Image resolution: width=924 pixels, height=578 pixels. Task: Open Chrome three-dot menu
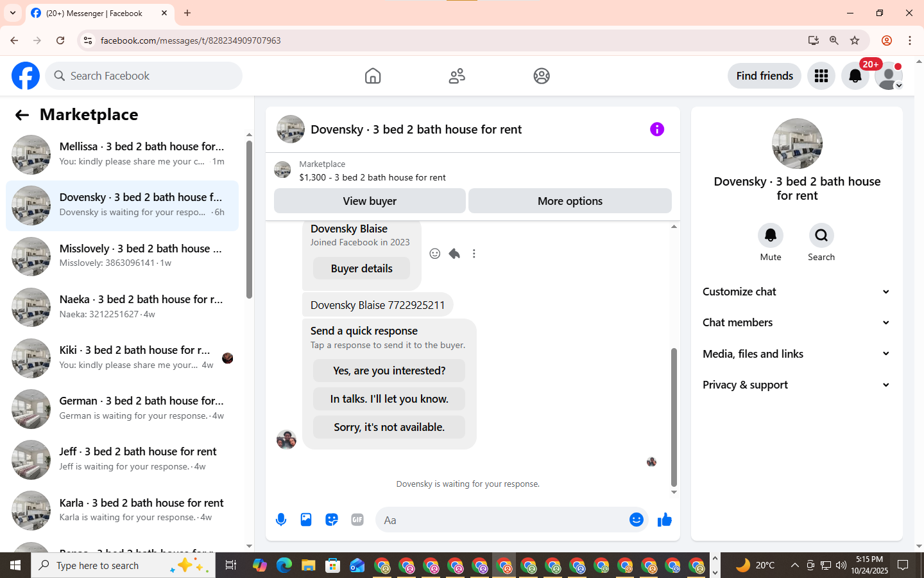pos(910,40)
